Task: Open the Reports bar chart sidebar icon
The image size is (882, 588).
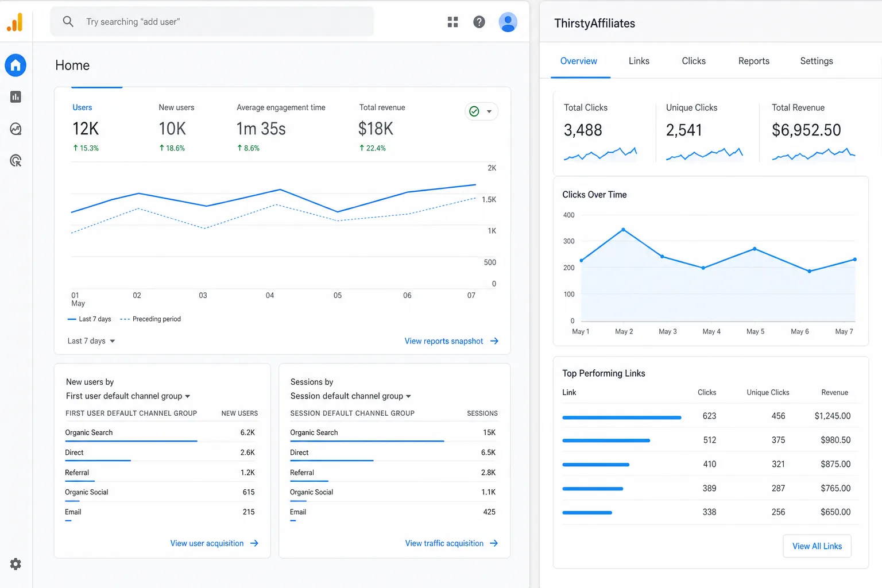Action: click(x=16, y=97)
